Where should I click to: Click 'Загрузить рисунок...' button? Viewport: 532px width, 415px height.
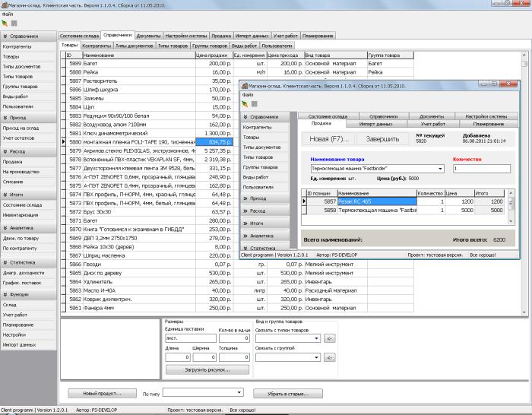click(x=207, y=369)
